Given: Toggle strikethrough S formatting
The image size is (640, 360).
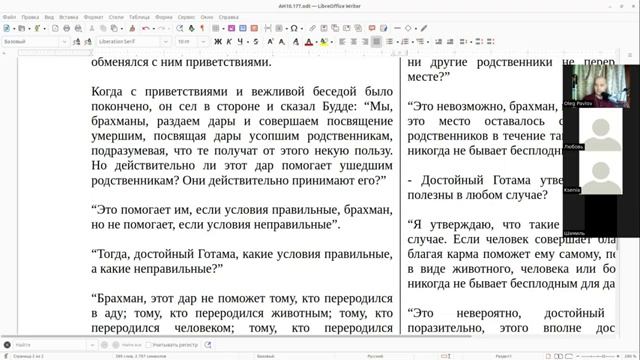Looking at the screenshot, I should tap(256, 42).
